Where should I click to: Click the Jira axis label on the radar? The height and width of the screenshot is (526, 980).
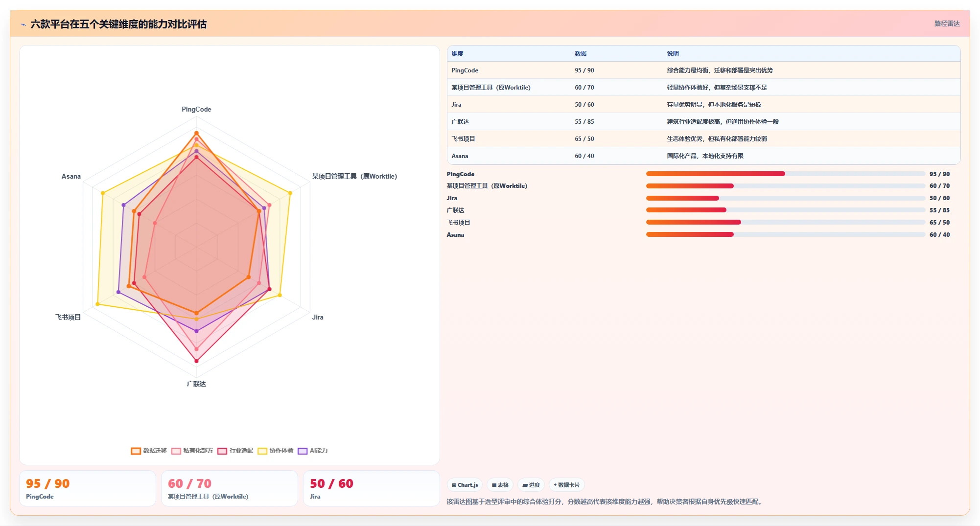coord(318,317)
